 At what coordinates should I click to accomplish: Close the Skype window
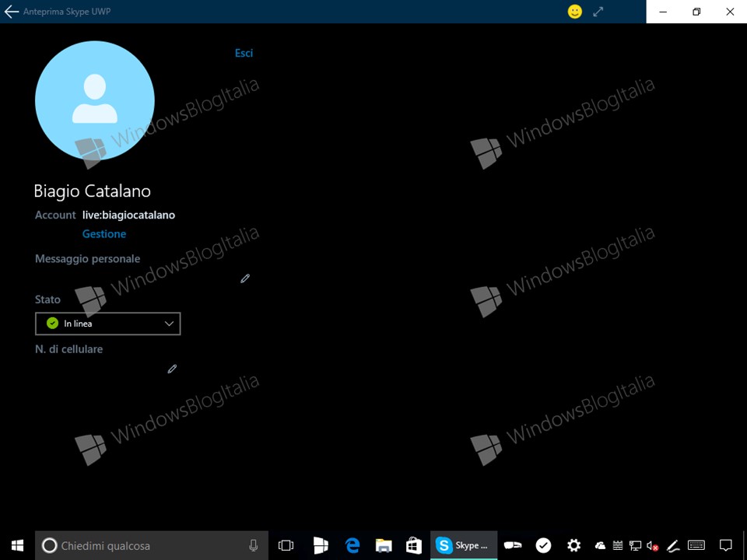(x=730, y=12)
